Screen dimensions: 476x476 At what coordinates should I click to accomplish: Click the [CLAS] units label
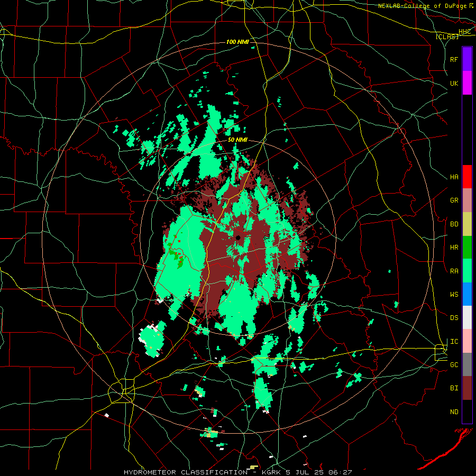[x=447, y=36]
